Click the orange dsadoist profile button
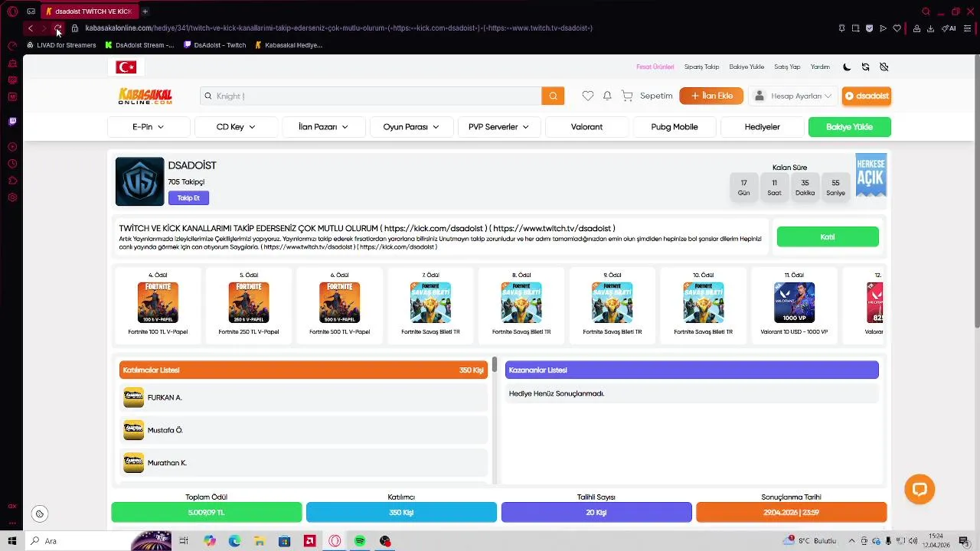Viewport: 980px width, 551px height. pyautogui.click(x=867, y=96)
